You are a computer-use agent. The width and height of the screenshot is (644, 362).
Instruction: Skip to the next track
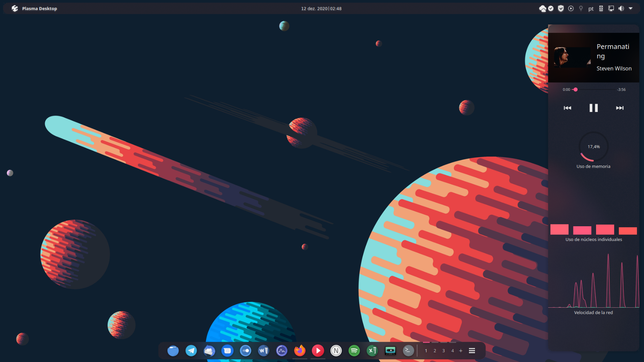619,108
